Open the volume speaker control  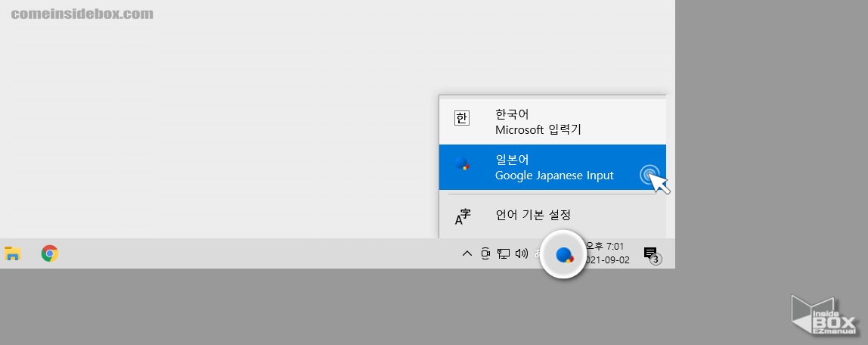[x=522, y=253]
